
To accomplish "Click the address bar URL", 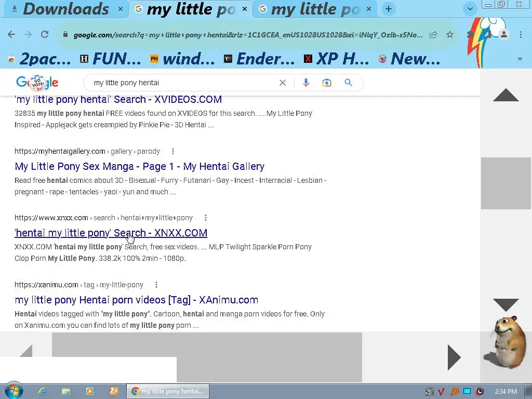I will click(248, 35).
